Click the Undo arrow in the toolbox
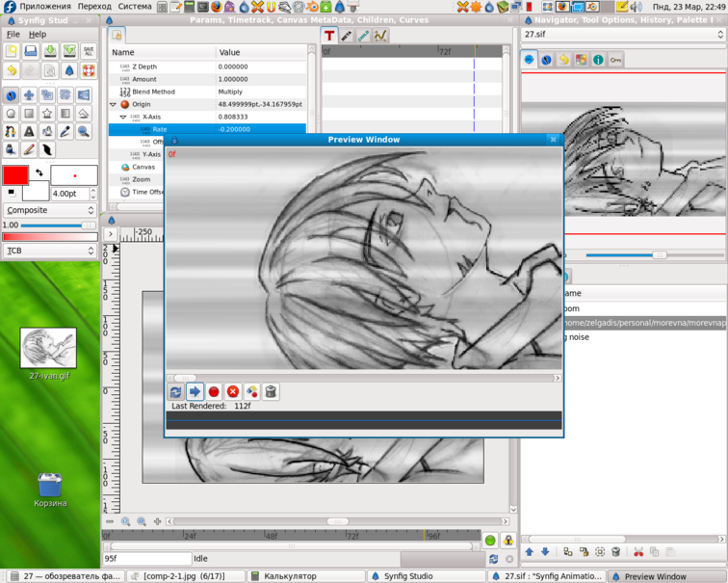 pyautogui.click(x=12, y=70)
